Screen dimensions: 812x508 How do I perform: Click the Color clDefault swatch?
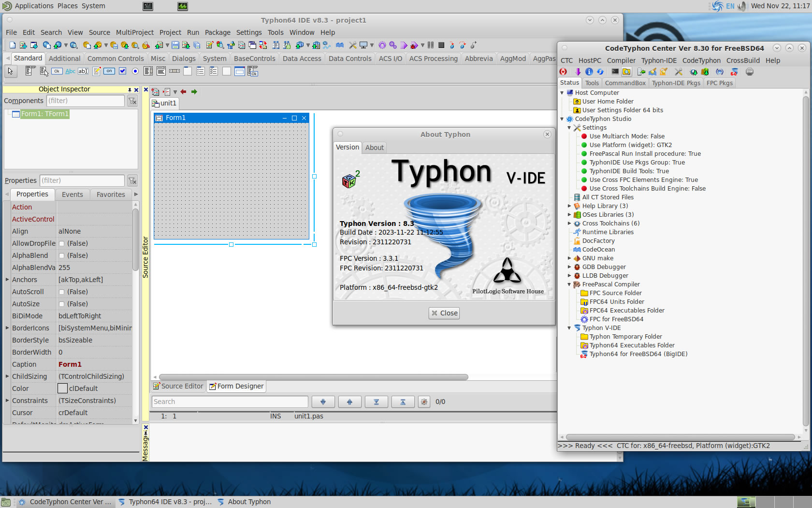[62, 388]
